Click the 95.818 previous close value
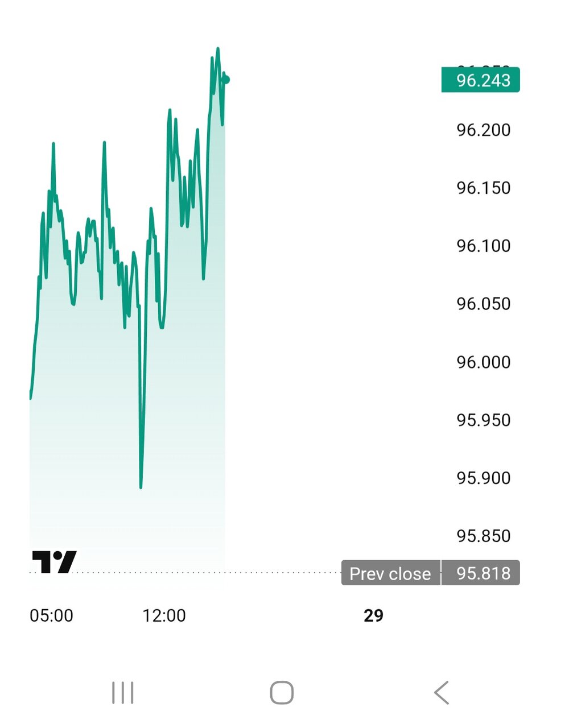The width and height of the screenshot is (569, 728). (x=483, y=573)
